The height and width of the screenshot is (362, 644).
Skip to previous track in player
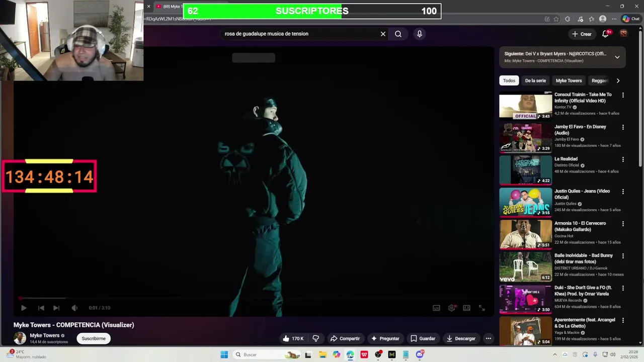coord(41,308)
